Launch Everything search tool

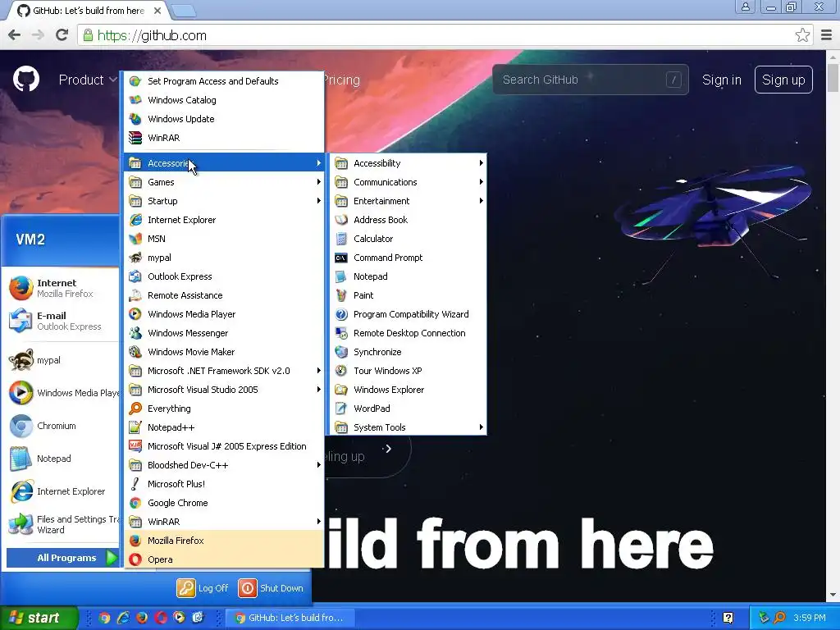(x=224, y=409)
